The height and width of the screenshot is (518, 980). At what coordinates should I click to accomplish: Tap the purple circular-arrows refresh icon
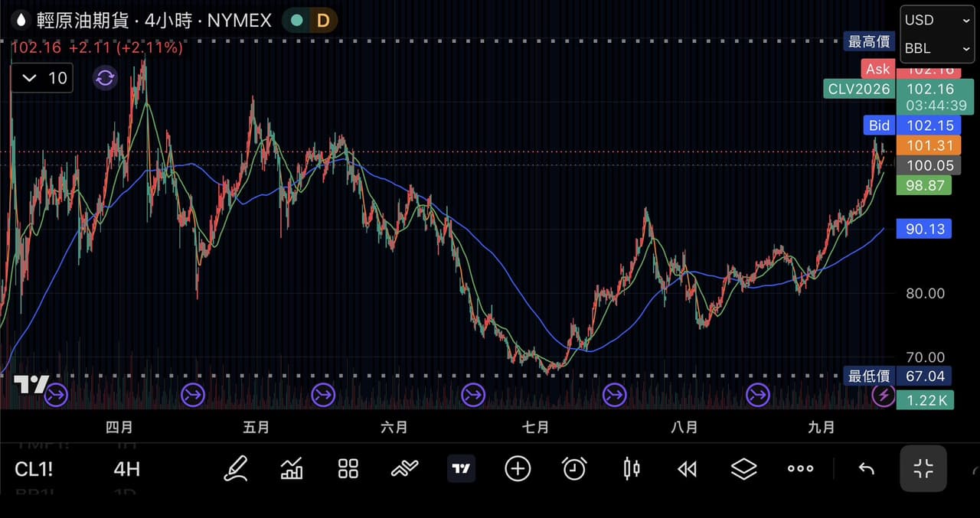105,77
